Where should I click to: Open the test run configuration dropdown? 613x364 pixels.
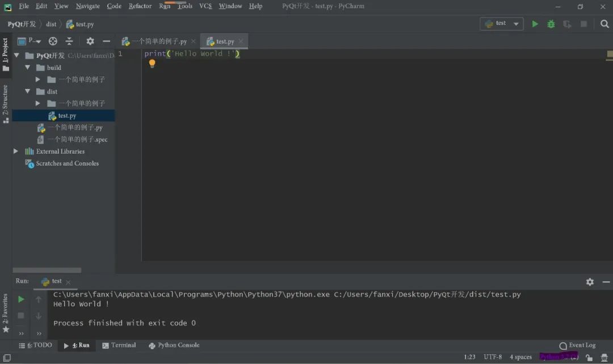[502, 24]
